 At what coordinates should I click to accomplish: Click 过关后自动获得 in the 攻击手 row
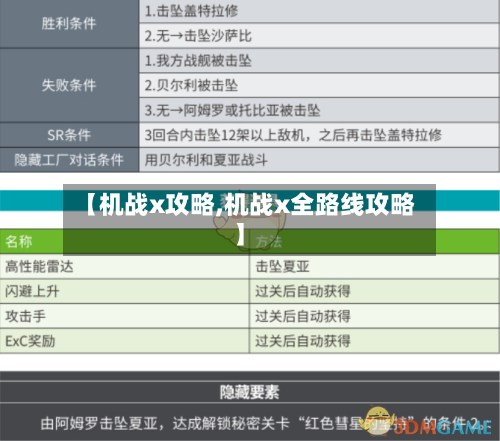(x=303, y=316)
